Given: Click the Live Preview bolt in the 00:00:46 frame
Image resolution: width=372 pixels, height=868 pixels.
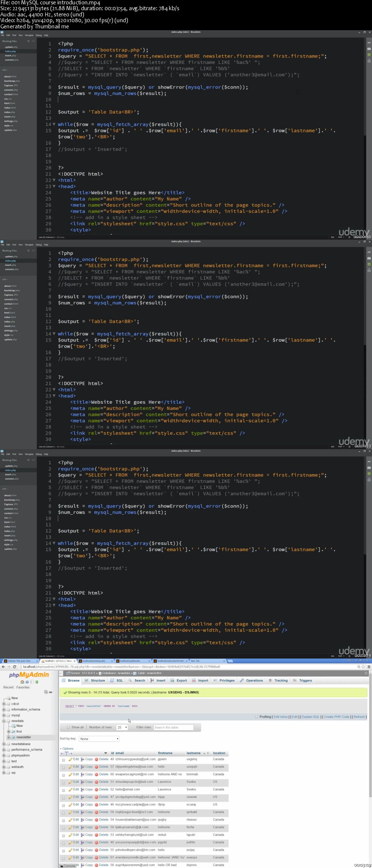Looking at the screenshot, I should point(369,43).
